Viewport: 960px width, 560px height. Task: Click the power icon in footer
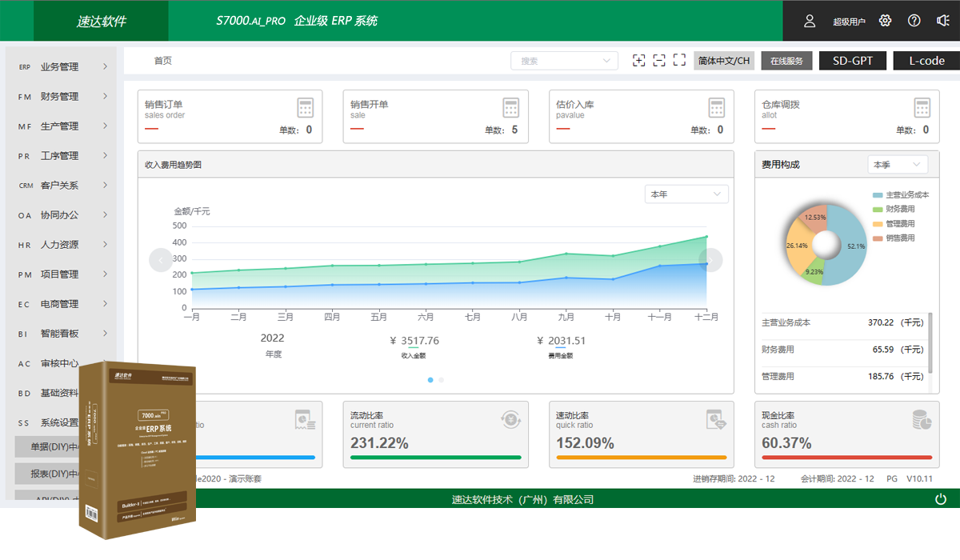click(x=941, y=499)
